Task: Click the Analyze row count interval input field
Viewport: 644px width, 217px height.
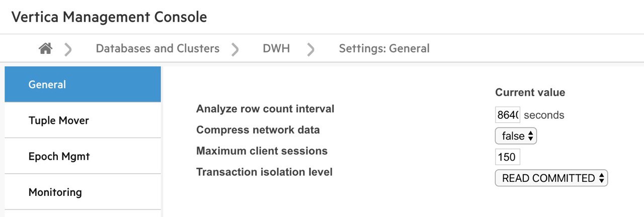Action: (x=507, y=115)
